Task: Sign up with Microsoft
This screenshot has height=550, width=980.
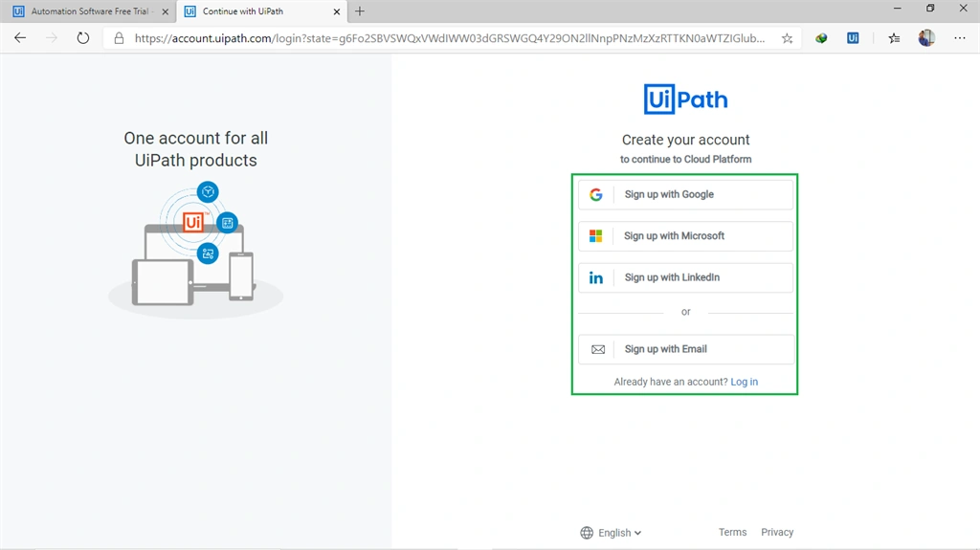Action: (x=685, y=235)
